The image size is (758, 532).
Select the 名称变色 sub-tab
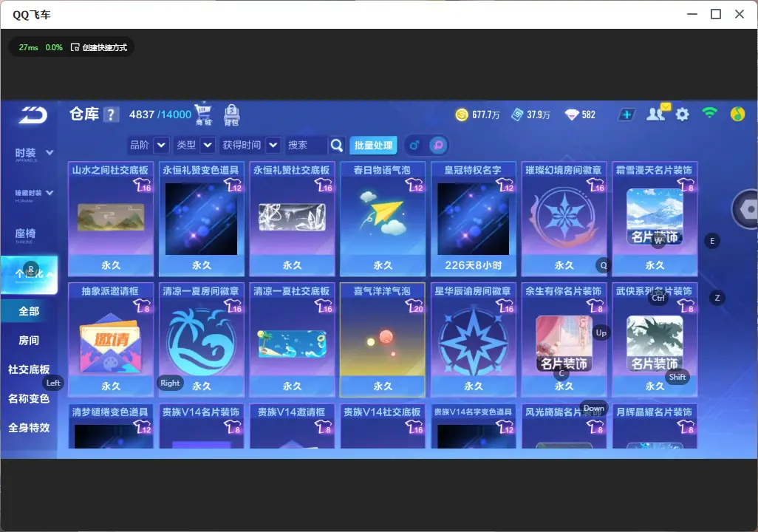coord(29,398)
